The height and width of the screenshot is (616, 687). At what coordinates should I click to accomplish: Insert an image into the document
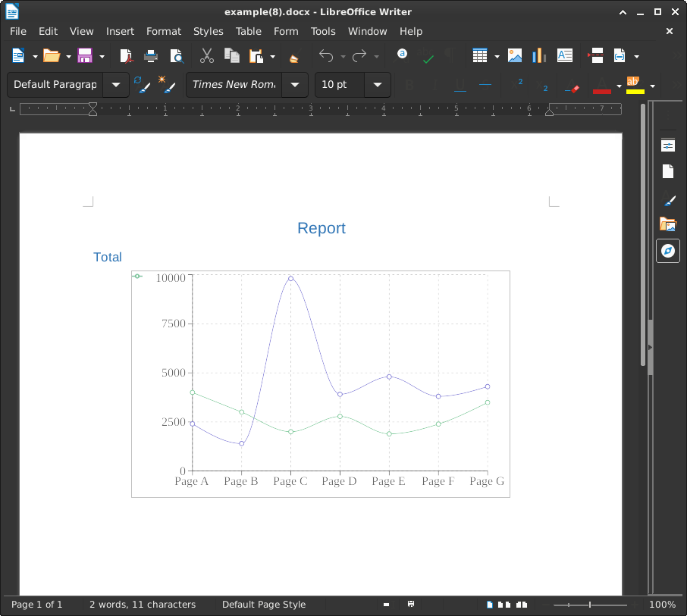(x=515, y=55)
